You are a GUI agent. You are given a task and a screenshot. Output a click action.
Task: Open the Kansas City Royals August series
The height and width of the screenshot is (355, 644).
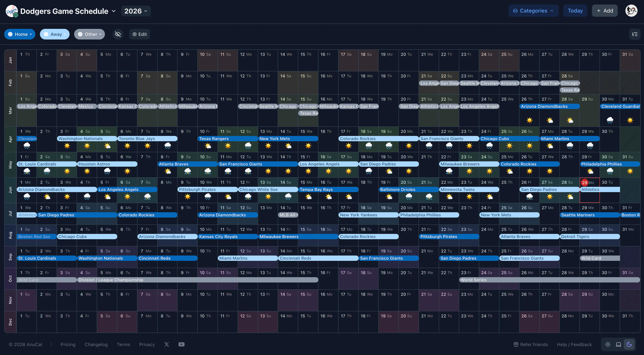(x=228, y=237)
